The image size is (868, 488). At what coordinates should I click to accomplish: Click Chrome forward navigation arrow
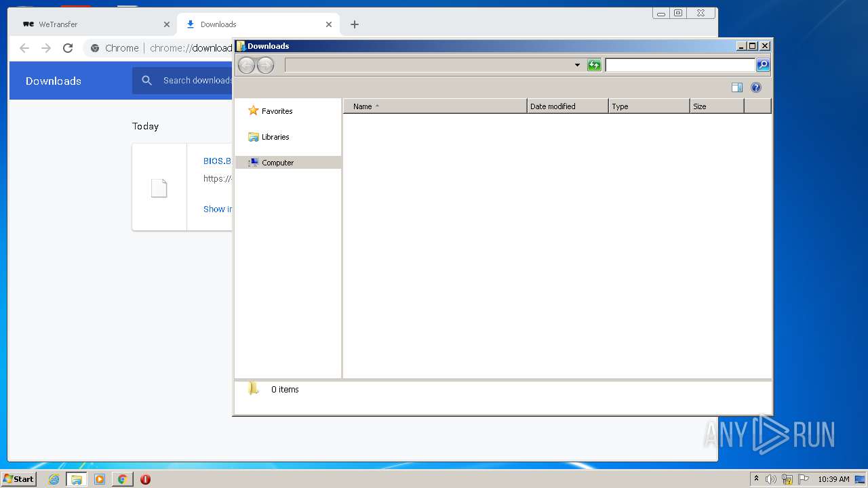(x=46, y=48)
